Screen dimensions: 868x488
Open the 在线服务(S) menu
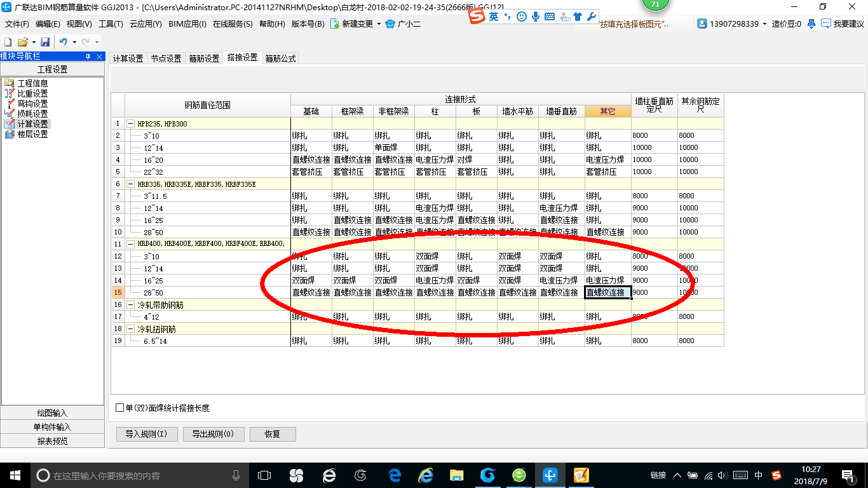pyautogui.click(x=233, y=24)
